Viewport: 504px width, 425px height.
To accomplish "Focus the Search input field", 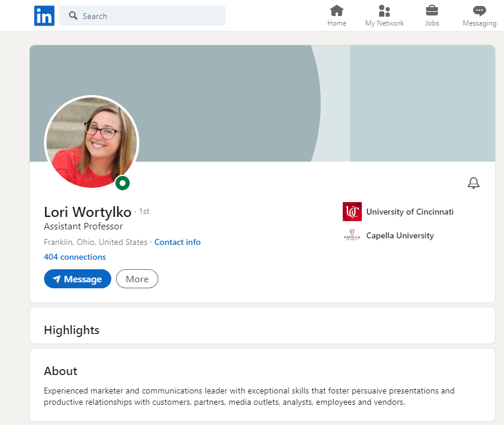I will click(142, 15).
